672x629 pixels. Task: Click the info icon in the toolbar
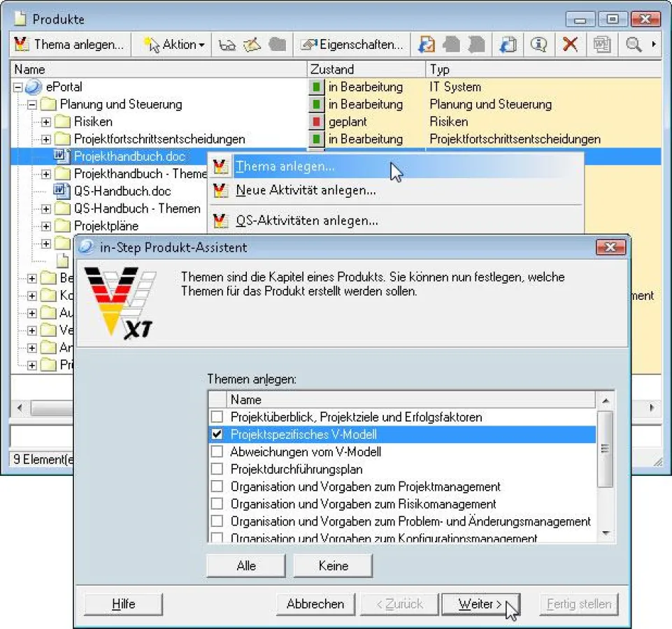pyautogui.click(x=538, y=45)
